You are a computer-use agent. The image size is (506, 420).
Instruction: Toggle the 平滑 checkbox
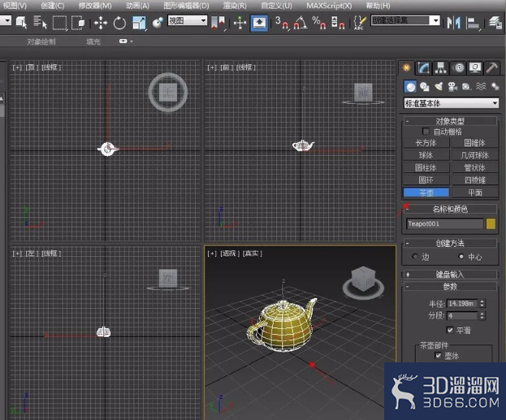tap(450, 330)
